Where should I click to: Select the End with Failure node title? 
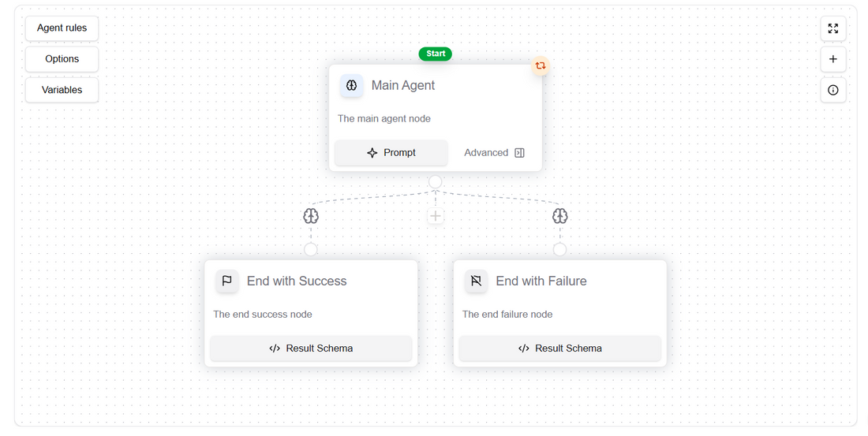[x=541, y=281]
